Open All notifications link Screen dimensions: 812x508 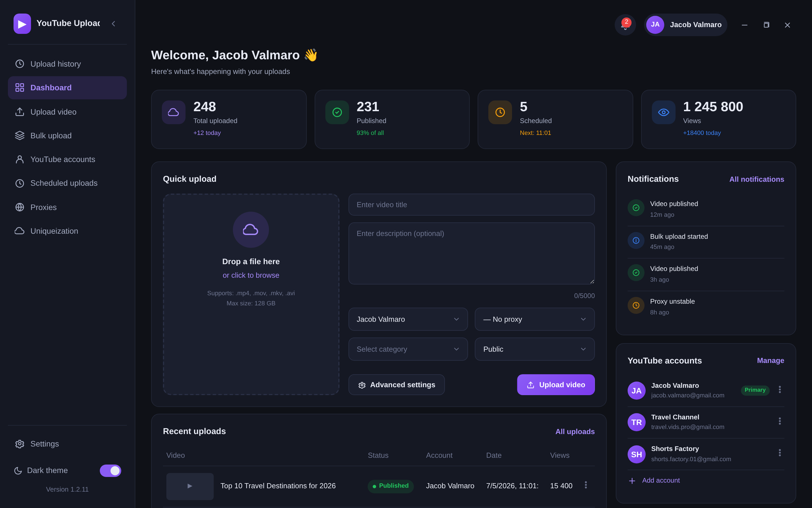(x=757, y=179)
